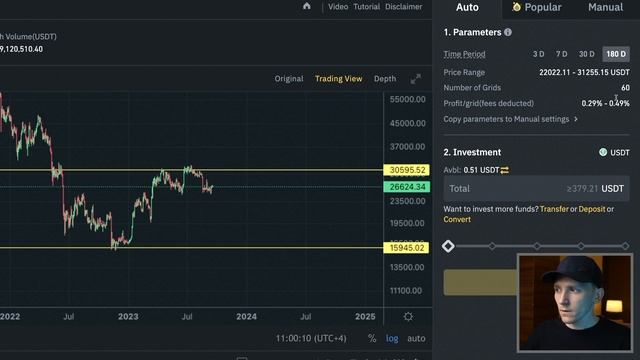
Task: Select the USDT currency label in Investment
Action: (x=620, y=153)
